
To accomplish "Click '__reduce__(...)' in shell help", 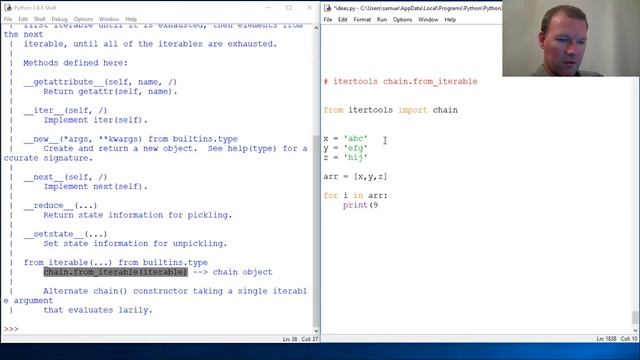I will coord(60,205).
